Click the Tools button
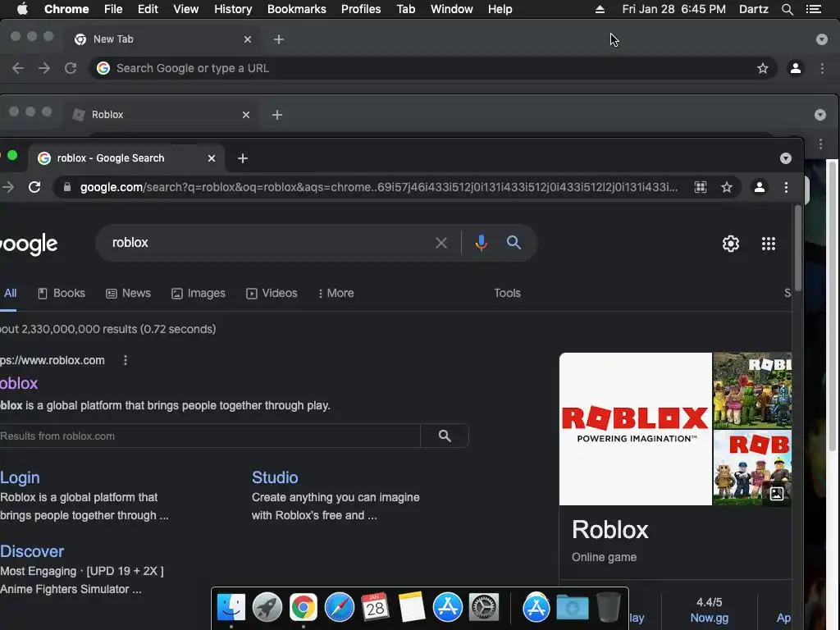840x630 pixels. click(x=507, y=293)
